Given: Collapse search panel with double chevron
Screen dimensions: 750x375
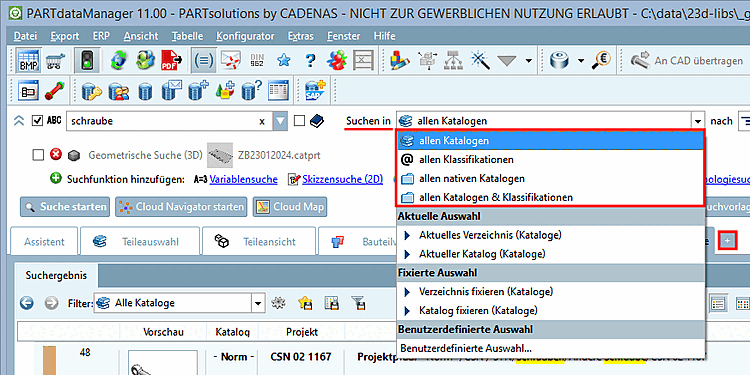Looking at the screenshot, I should (x=19, y=121).
